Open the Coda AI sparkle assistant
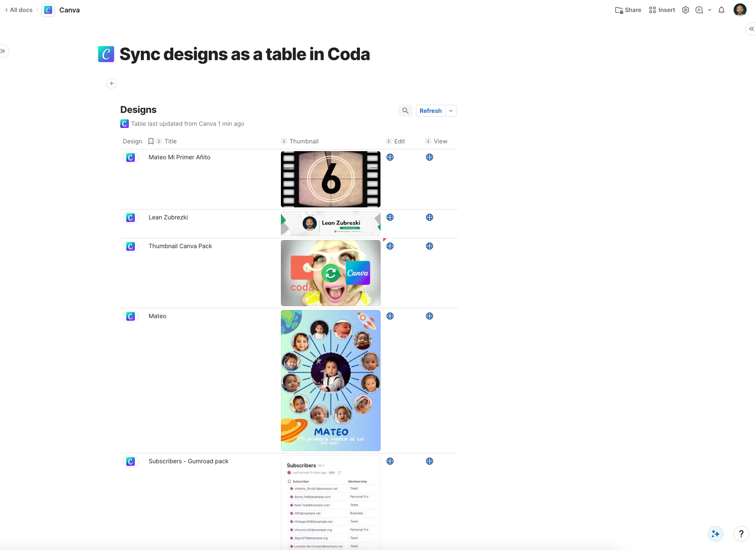This screenshot has height=550, width=756. click(716, 534)
